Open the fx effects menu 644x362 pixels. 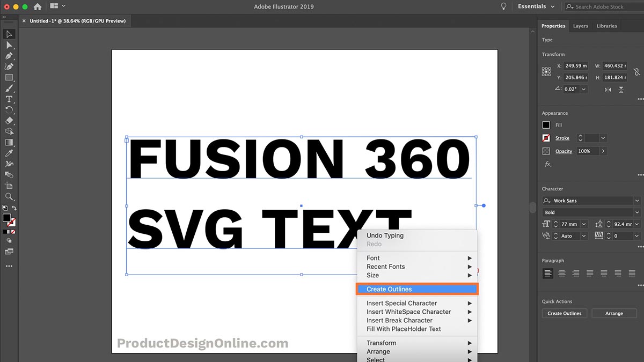[x=548, y=164]
